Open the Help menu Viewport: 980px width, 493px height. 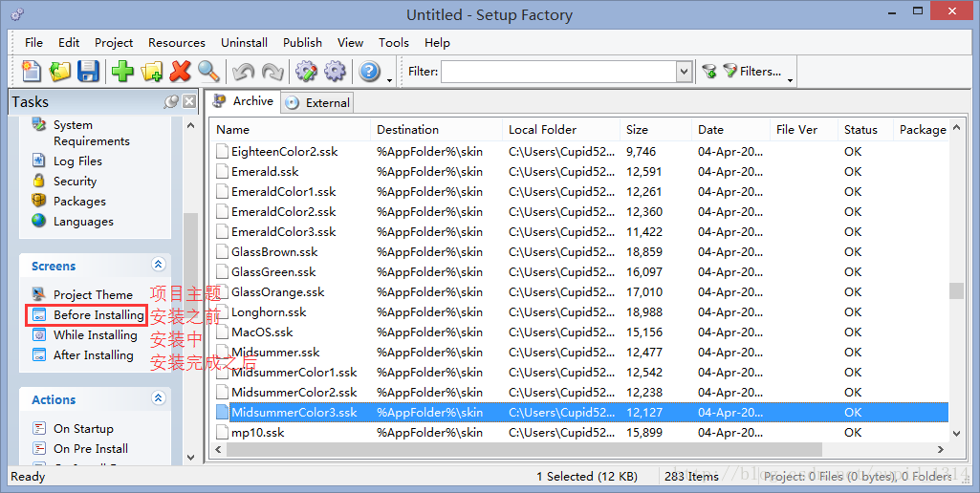point(438,42)
